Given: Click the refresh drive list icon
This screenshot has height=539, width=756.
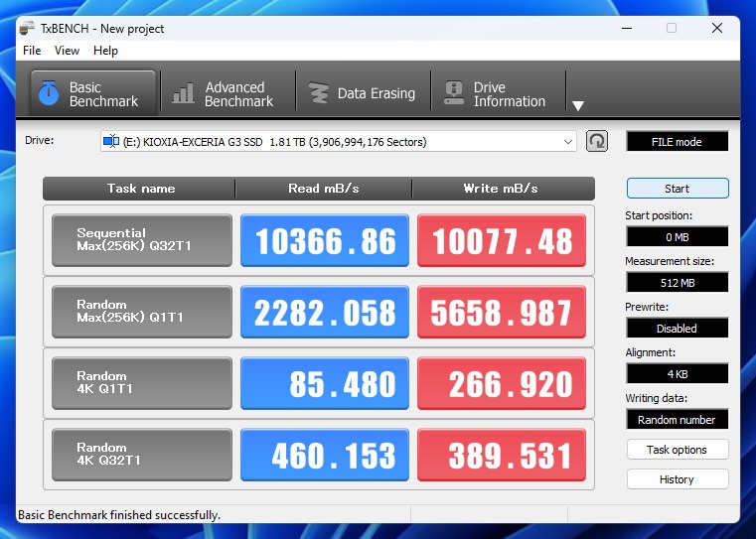Looking at the screenshot, I should pyautogui.click(x=597, y=142).
